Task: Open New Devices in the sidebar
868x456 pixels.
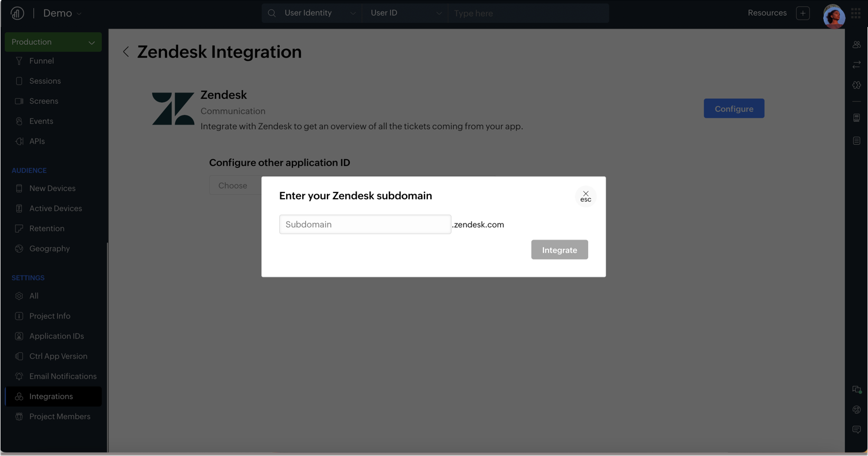Action: click(x=52, y=188)
